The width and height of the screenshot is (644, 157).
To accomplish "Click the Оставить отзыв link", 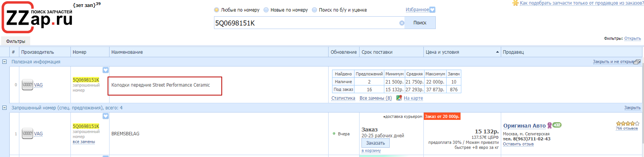I will 518,144.
